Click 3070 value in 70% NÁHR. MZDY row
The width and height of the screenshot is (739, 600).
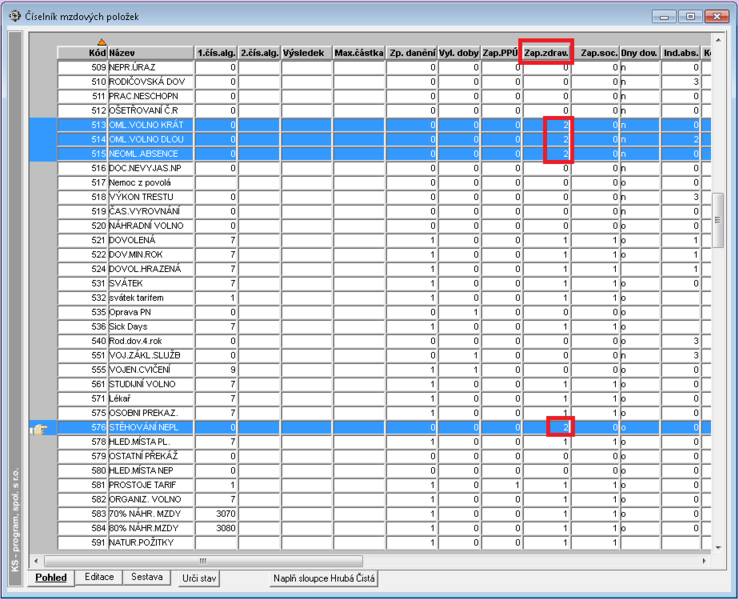point(225,514)
